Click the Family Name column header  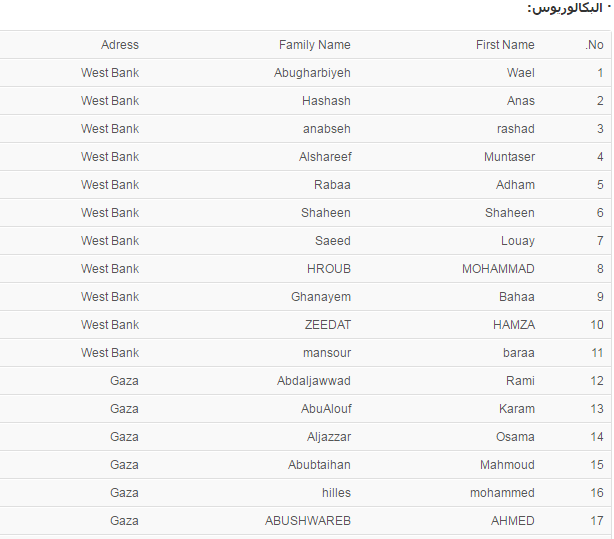click(314, 45)
